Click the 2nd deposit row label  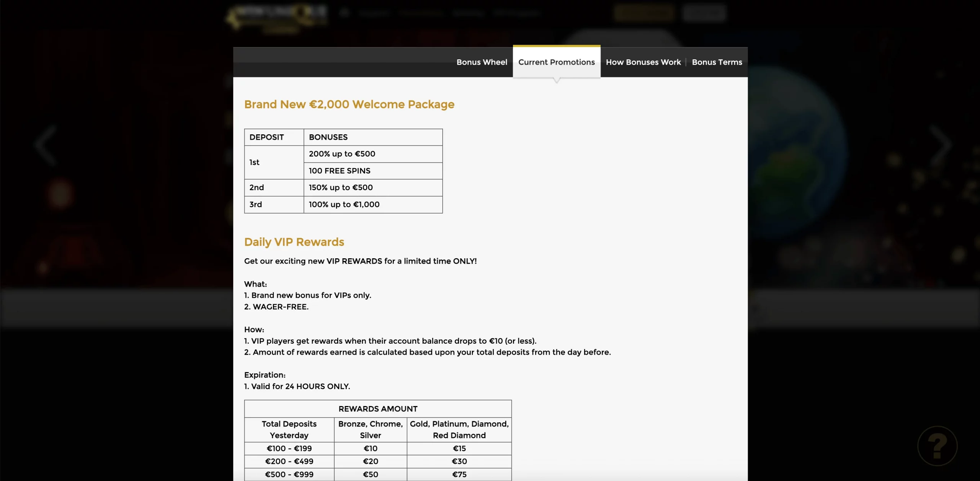(x=274, y=188)
